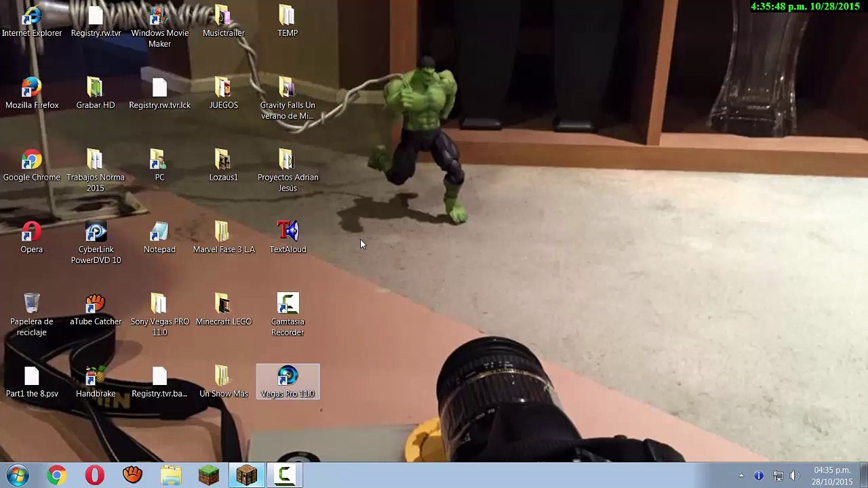Select the TEMP folder

288,21
